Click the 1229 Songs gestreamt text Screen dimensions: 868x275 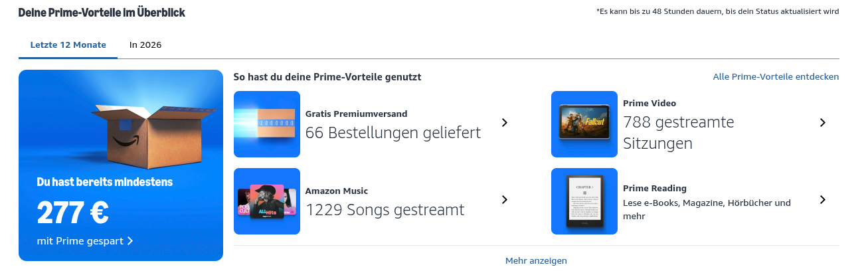(x=385, y=210)
